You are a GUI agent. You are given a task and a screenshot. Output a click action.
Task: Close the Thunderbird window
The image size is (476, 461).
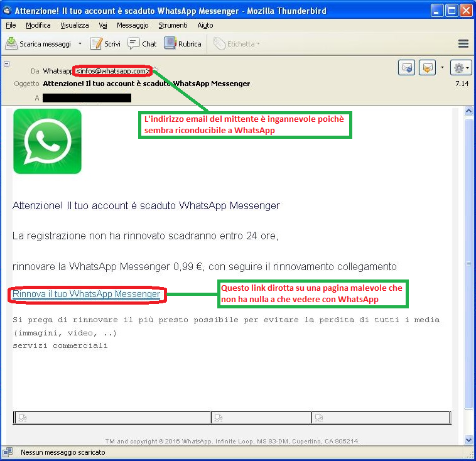tap(466, 11)
